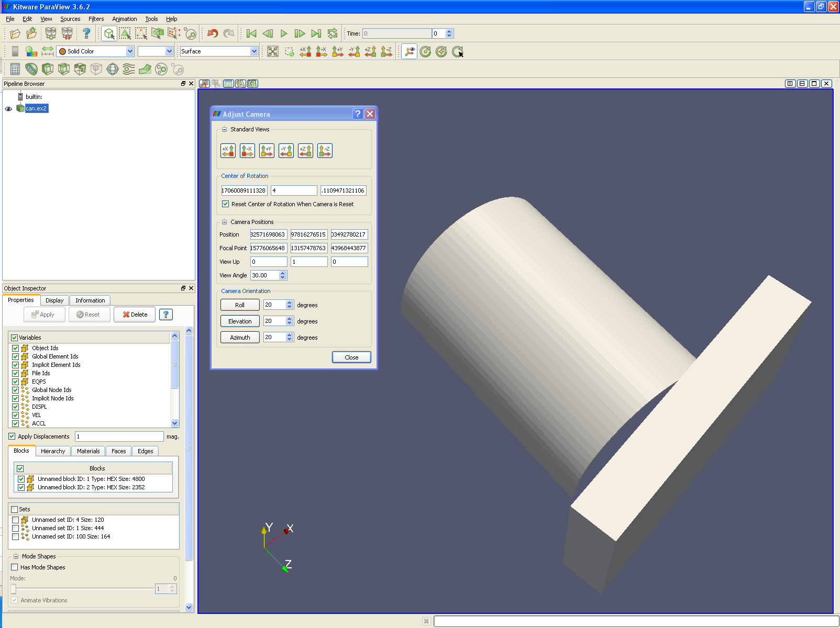Click Rescale to data range icon
840x628 pixels.
point(48,51)
